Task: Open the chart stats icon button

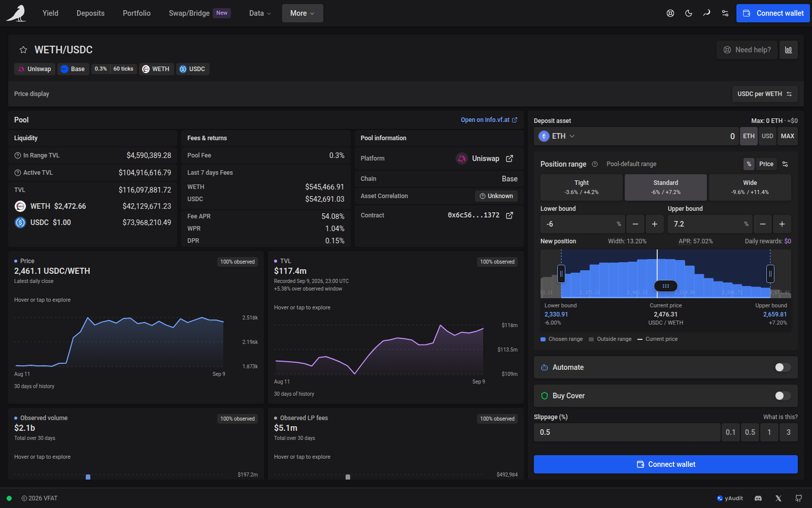Action: (x=789, y=50)
